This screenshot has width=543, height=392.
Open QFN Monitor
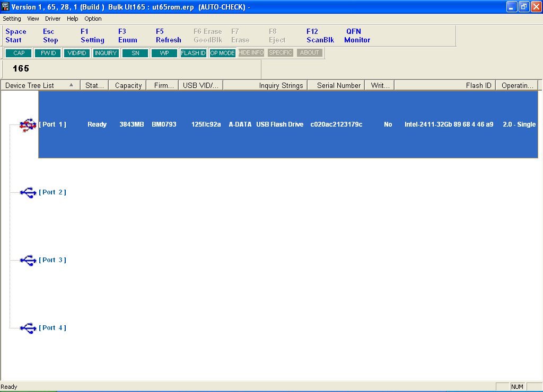tap(357, 35)
